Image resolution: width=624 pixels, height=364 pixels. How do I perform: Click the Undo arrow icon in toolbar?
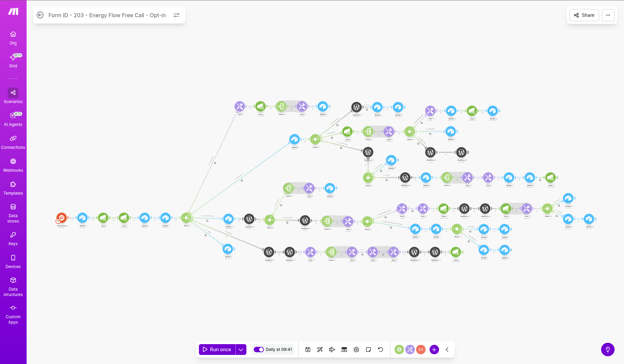point(381,350)
